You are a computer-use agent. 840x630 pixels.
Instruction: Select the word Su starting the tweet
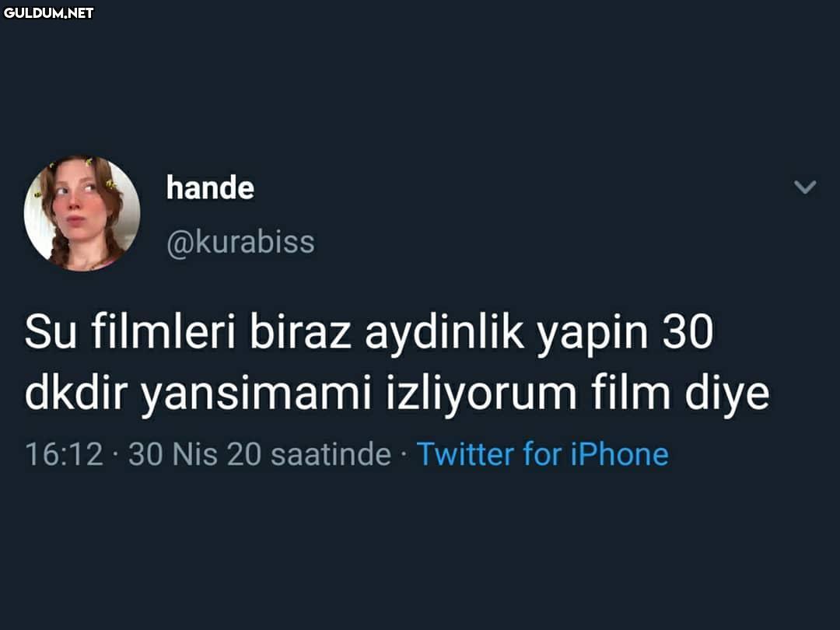tap(51, 331)
